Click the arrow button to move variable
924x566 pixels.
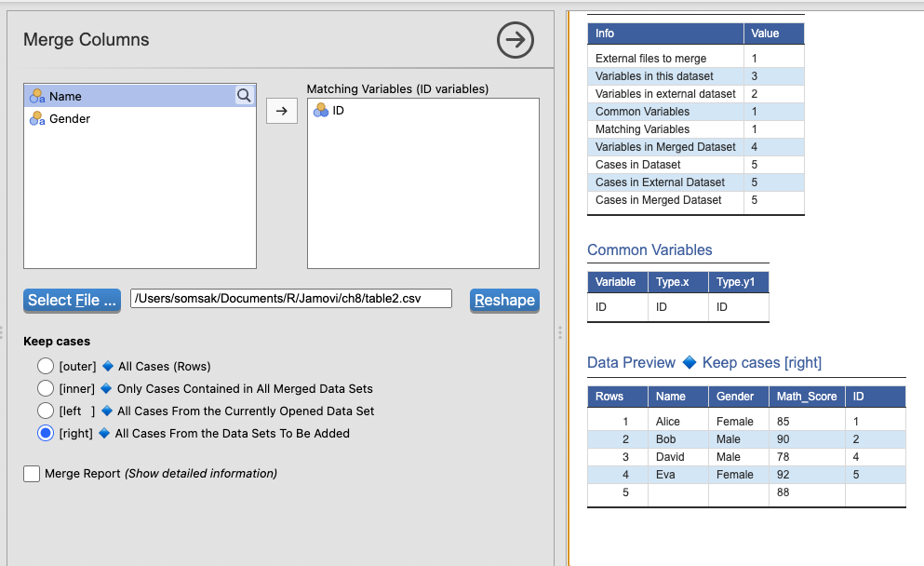coord(282,111)
